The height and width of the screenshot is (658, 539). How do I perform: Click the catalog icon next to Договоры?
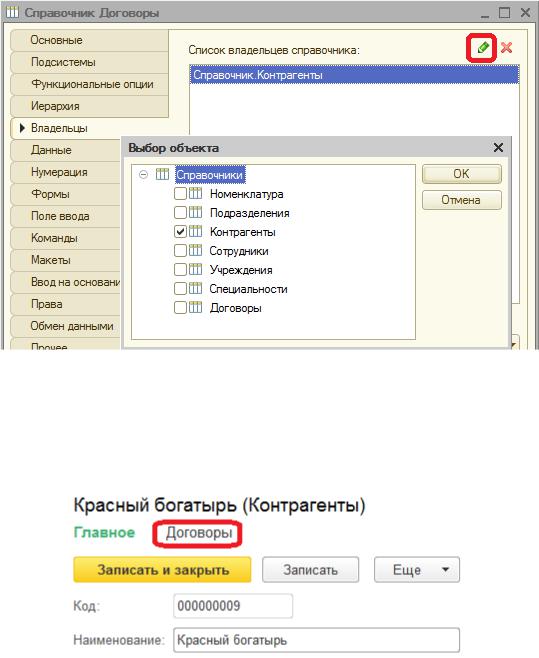(195, 308)
